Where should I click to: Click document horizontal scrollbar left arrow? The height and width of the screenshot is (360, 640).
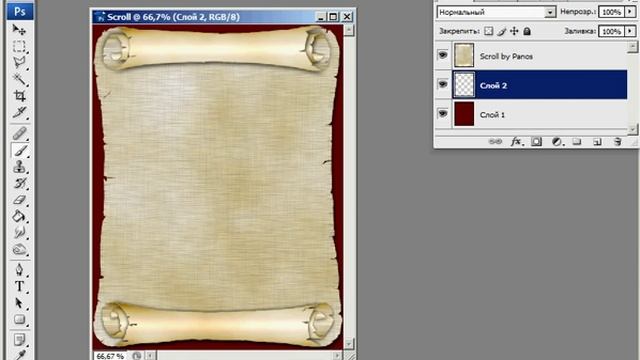point(150,356)
